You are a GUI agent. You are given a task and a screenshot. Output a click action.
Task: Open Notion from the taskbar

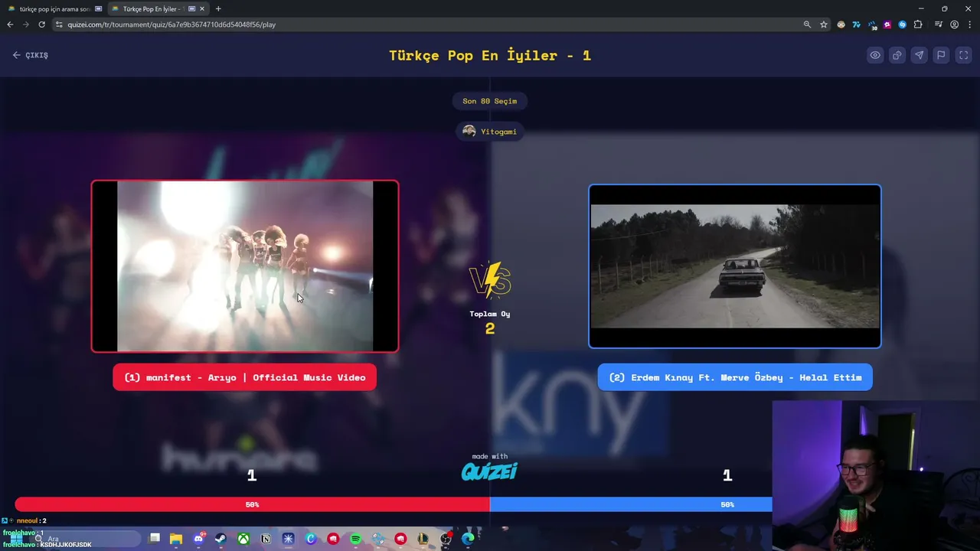[x=266, y=539]
